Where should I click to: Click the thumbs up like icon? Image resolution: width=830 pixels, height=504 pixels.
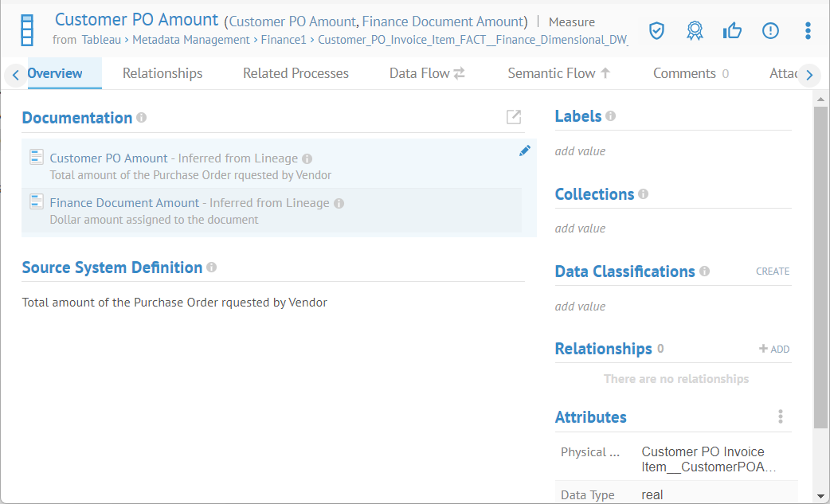pos(732,30)
